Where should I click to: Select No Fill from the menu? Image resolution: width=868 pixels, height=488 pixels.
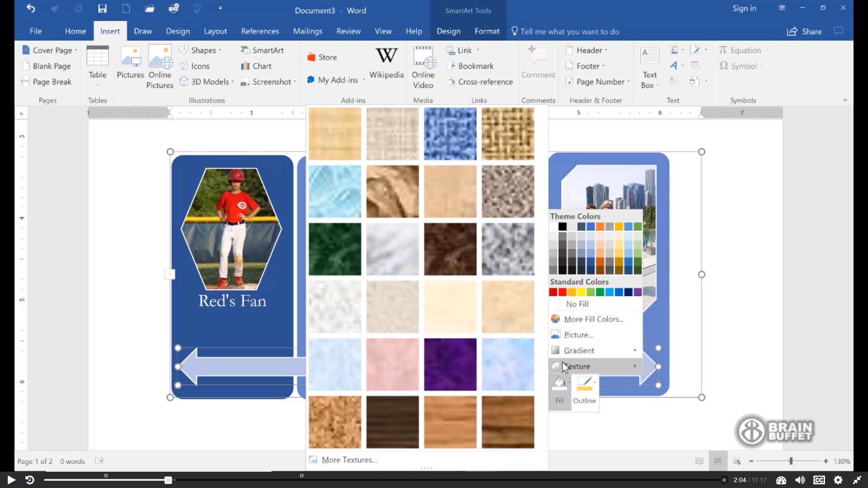(577, 304)
